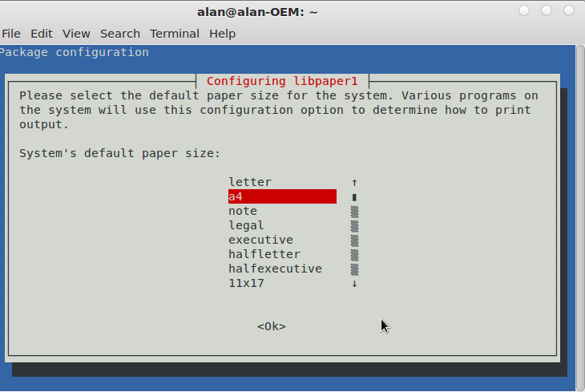Open the Edit menu
The image size is (585, 392).
(42, 34)
